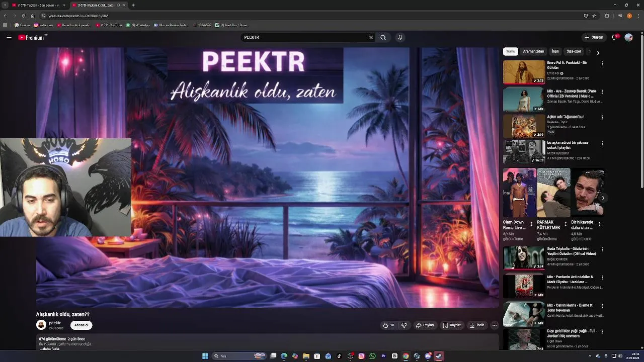Viewport: 644px width, 362px height.
Task: Open Kanal kontrol paneli bookmark
Action: (74, 25)
